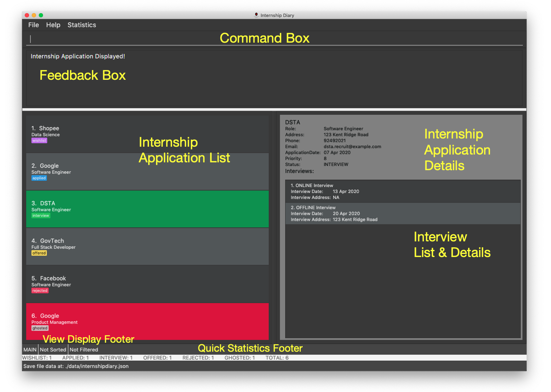The image size is (551, 392).
Task: Click the WISHLIST: 1 statistic
Action: 37,358
